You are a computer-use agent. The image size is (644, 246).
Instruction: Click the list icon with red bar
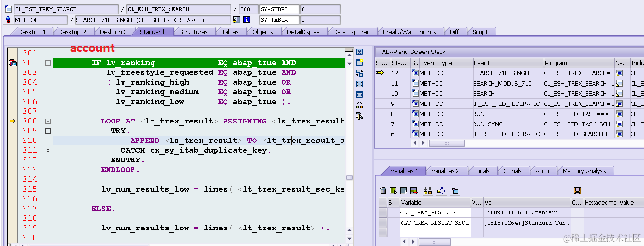(414, 191)
